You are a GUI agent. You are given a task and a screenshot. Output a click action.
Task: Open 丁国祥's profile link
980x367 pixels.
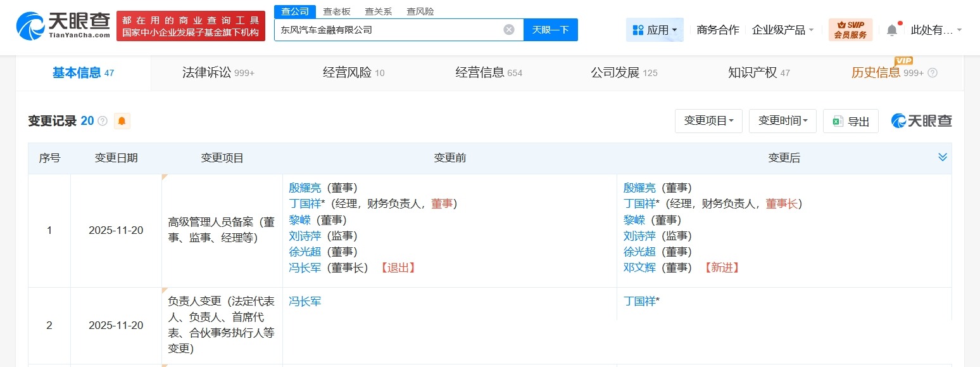pyautogui.click(x=305, y=203)
